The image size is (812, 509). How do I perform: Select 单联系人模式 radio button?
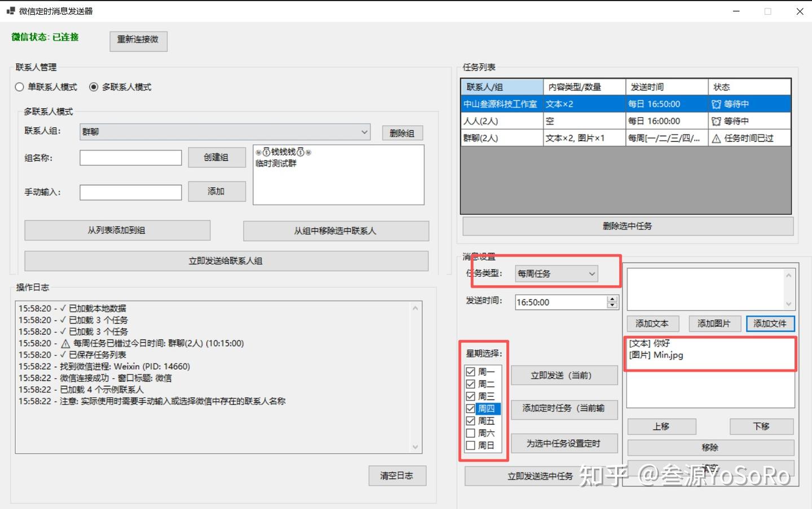pos(19,87)
